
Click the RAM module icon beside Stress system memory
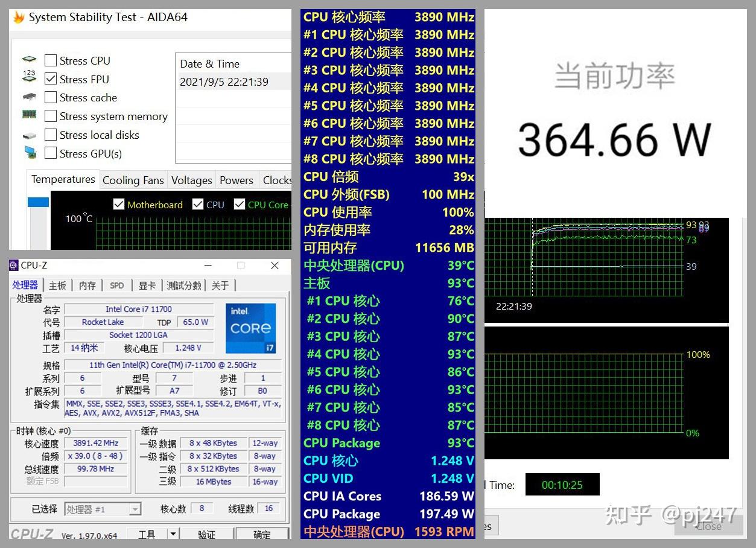(29, 115)
